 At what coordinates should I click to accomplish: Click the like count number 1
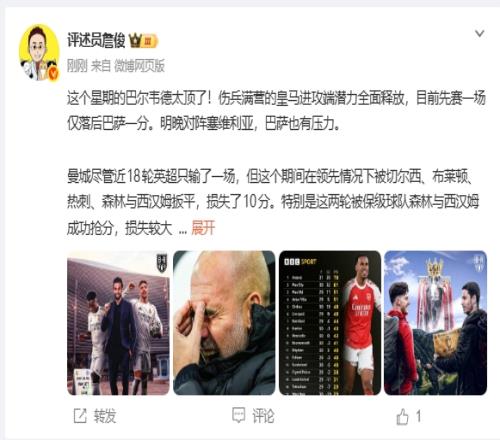(x=418, y=416)
